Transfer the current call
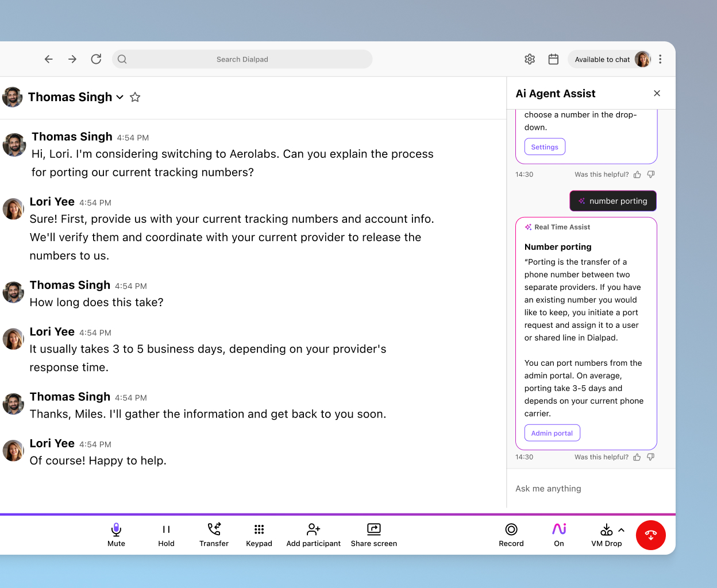The height and width of the screenshot is (588, 717). click(214, 535)
